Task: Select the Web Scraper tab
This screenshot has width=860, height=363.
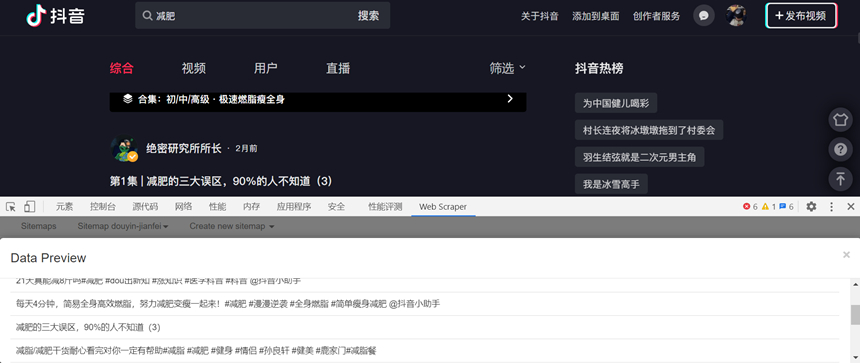Action: [443, 207]
